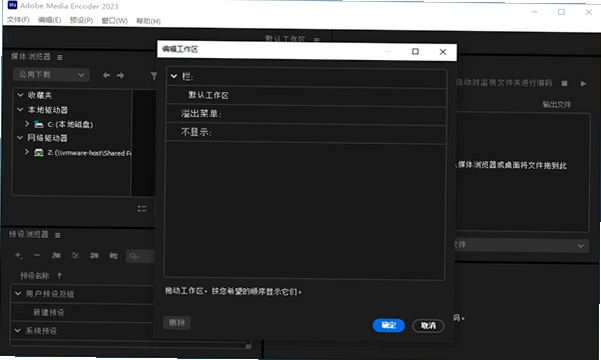Open the 编辑(E) menu
The height and width of the screenshot is (360, 601).
[x=49, y=20]
